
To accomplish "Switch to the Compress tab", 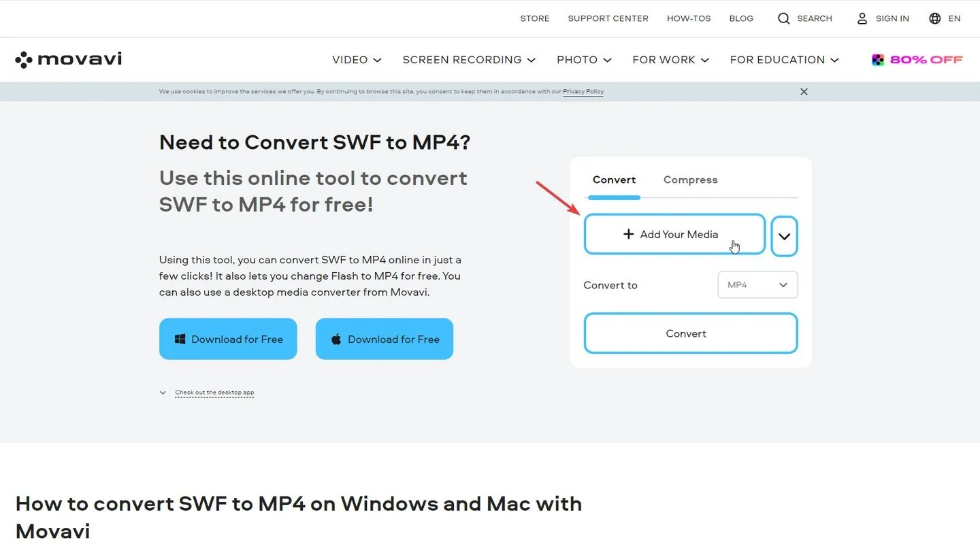I will [x=690, y=180].
